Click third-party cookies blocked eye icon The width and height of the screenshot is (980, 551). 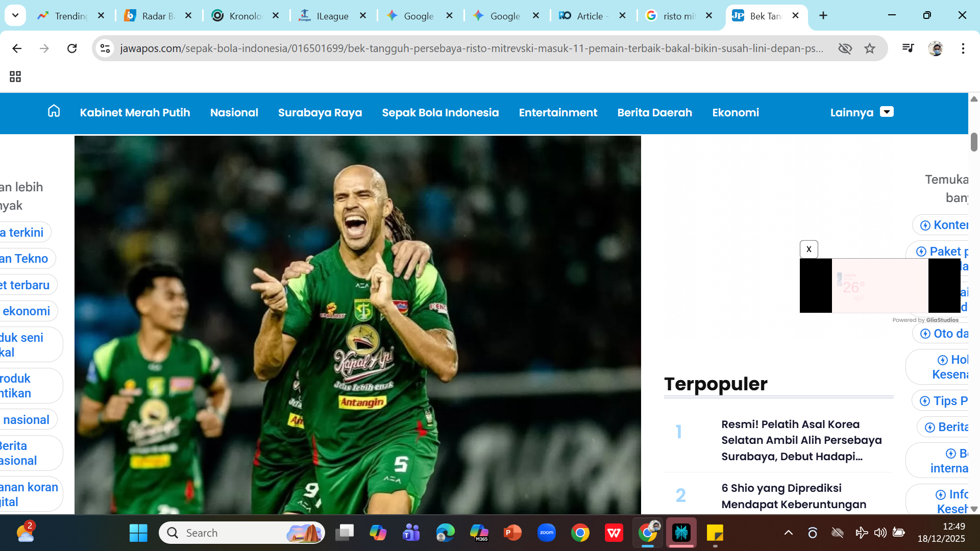[845, 48]
